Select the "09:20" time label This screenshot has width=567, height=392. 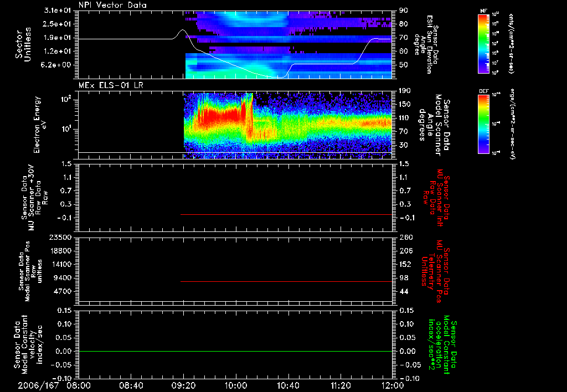tap(184, 386)
